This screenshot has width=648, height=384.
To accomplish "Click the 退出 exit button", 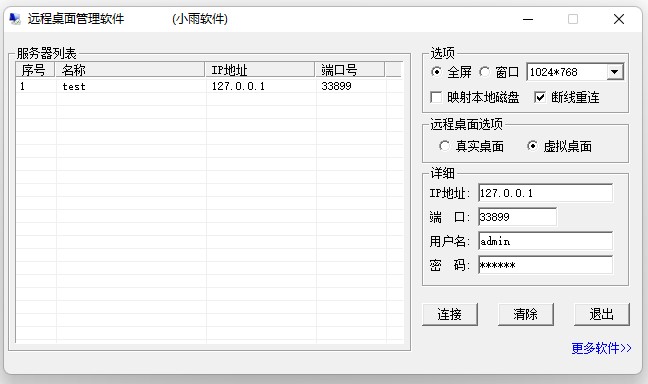I will [602, 315].
